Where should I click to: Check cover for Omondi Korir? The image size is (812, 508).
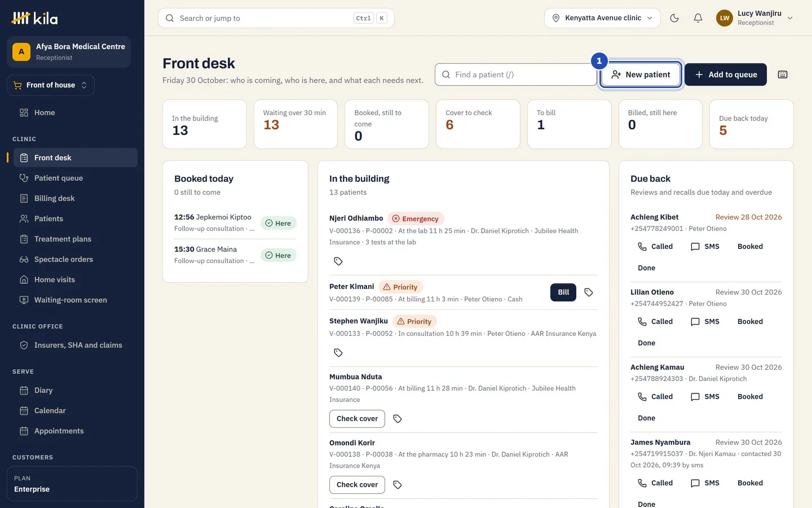point(358,485)
